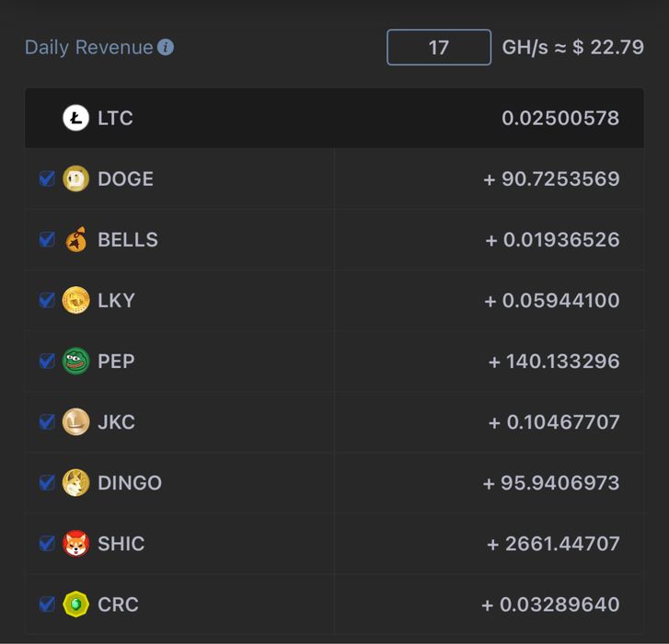Click the SHIC coin icon

point(75,543)
